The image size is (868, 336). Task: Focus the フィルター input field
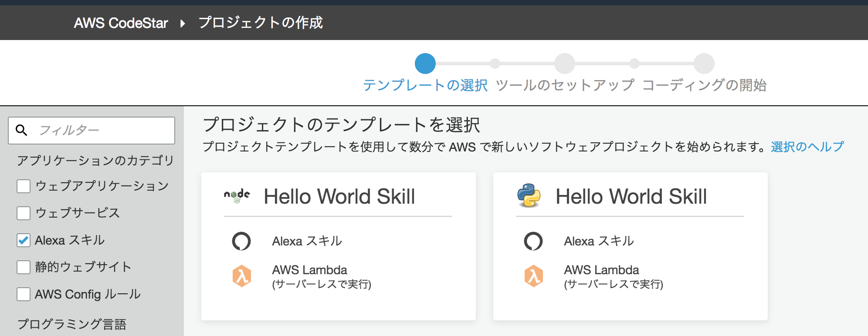coord(92,130)
